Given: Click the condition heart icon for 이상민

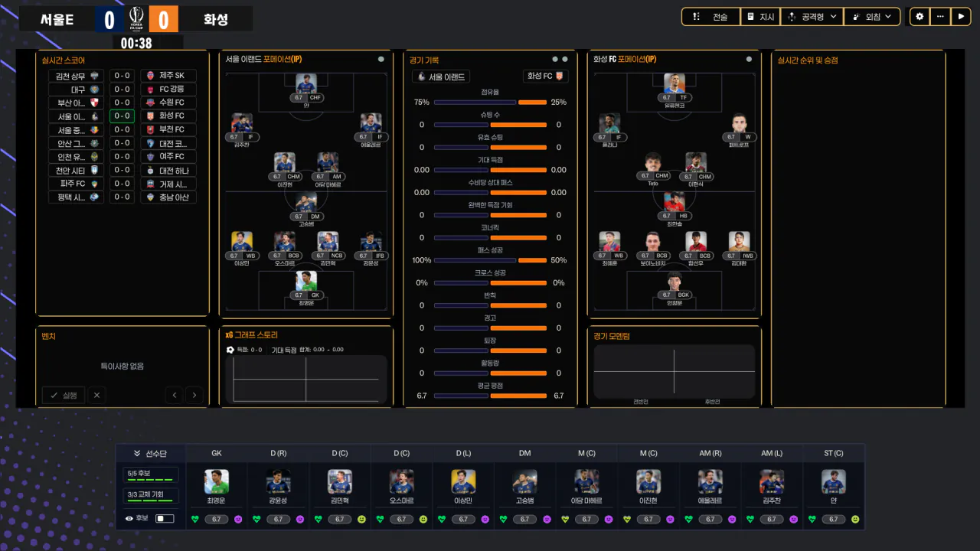Looking at the screenshot, I should coord(442,520).
